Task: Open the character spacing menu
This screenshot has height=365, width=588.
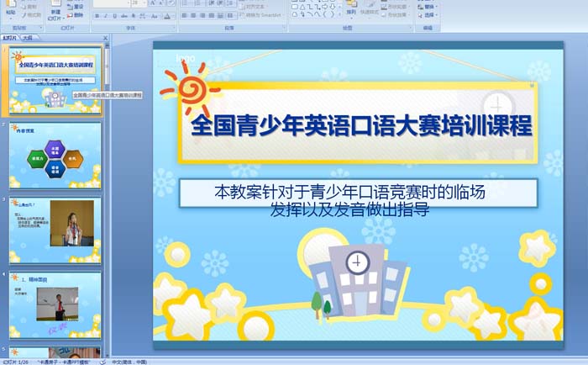Action: tap(143, 16)
